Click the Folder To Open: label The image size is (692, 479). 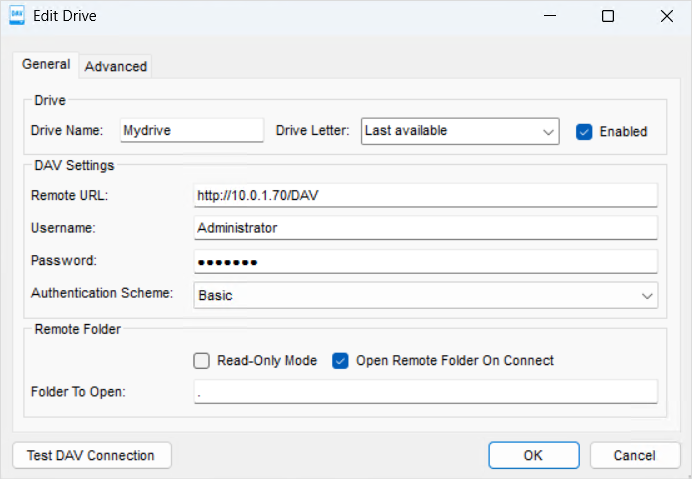[x=78, y=392]
